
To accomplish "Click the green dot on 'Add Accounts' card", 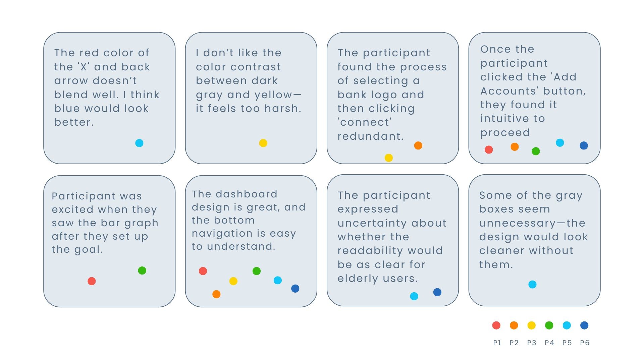I will coord(536,151).
